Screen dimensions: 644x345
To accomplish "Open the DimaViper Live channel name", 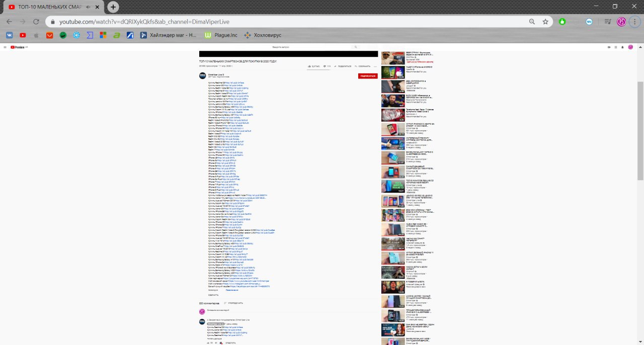I will click(x=216, y=74).
